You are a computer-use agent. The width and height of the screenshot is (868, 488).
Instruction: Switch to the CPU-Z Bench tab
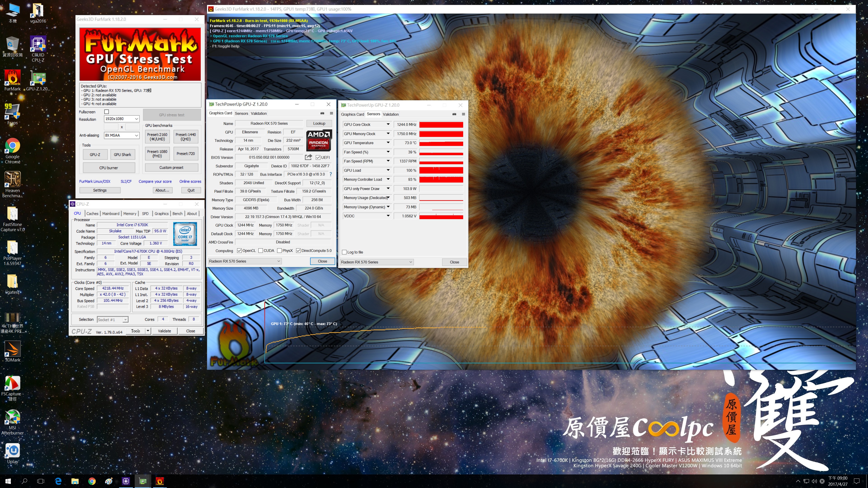click(178, 213)
